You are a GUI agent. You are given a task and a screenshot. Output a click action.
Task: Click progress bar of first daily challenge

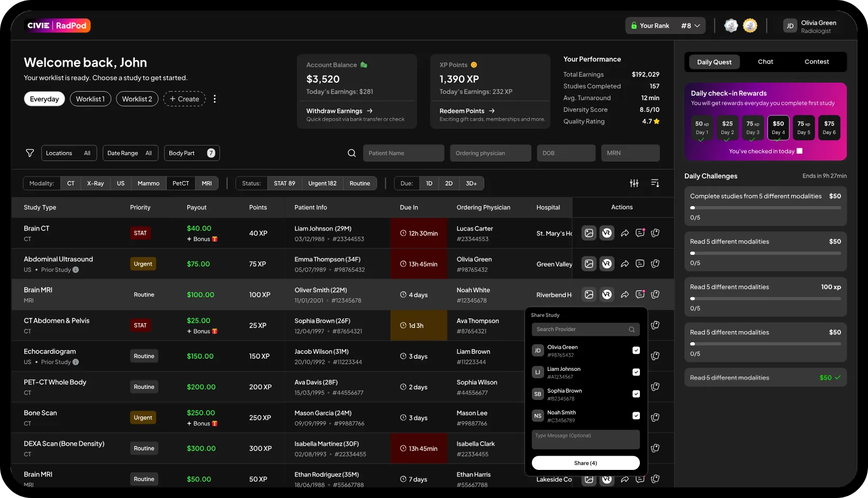point(765,208)
